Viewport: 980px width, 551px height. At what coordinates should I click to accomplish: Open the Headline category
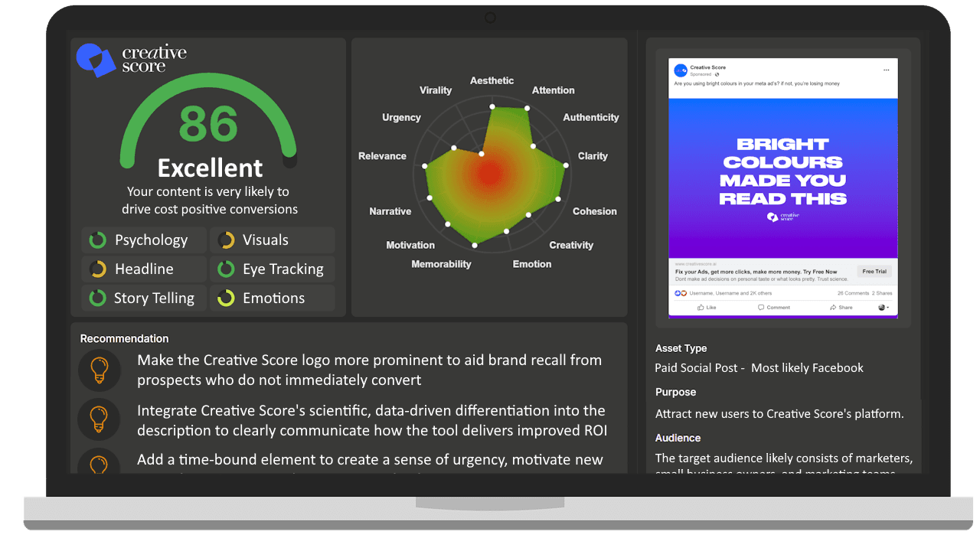(x=144, y=269)
